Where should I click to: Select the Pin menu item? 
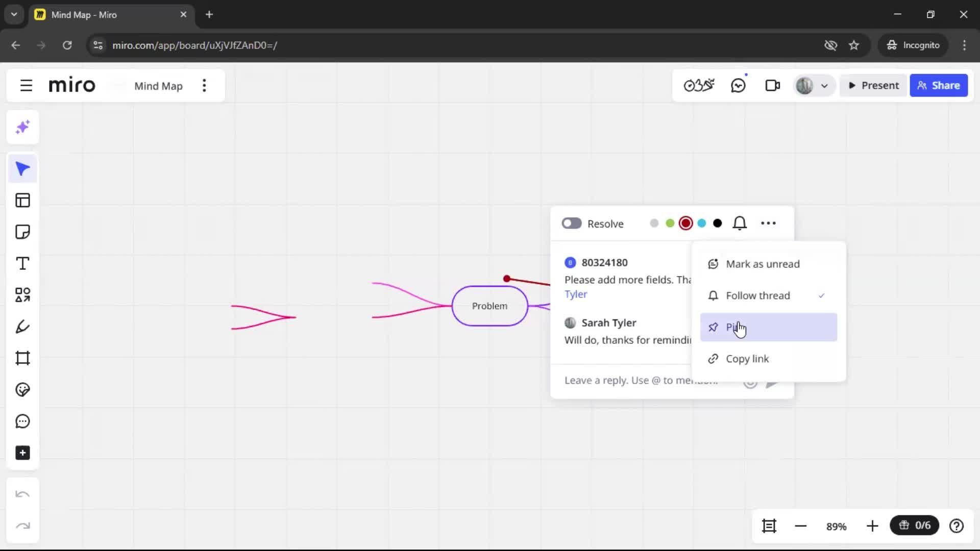coord(769,328)
